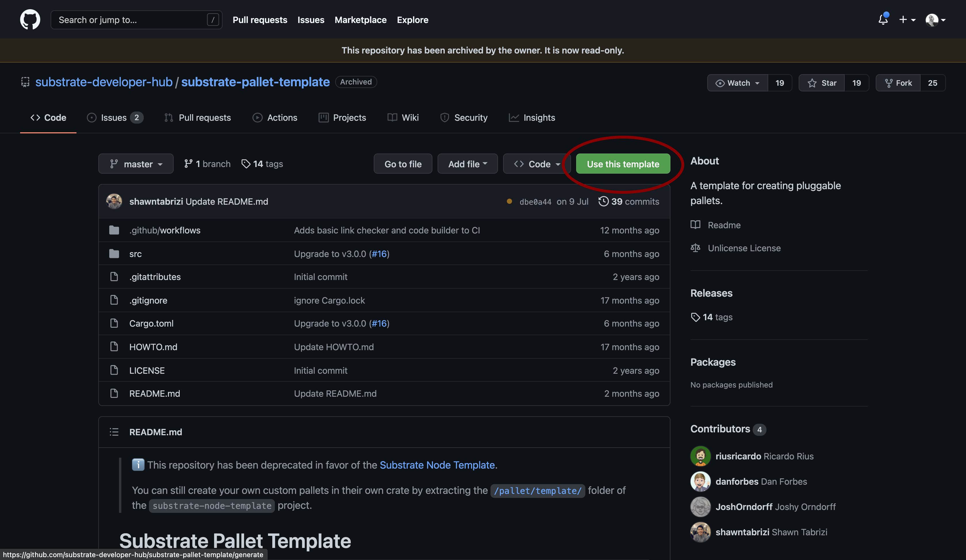
Task: Open riusricardo contributor avatar
Action: click(700, 456)
